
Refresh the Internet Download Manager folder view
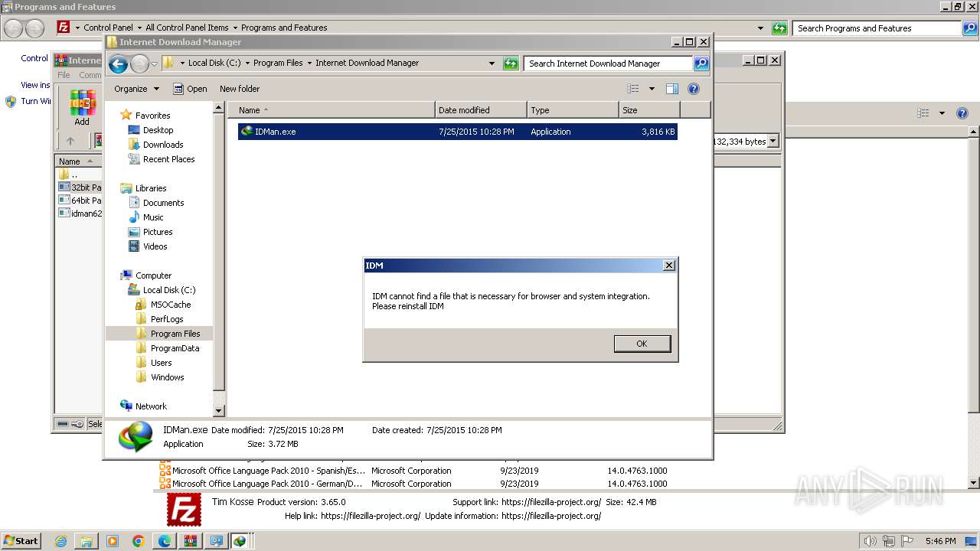[511, 64]
